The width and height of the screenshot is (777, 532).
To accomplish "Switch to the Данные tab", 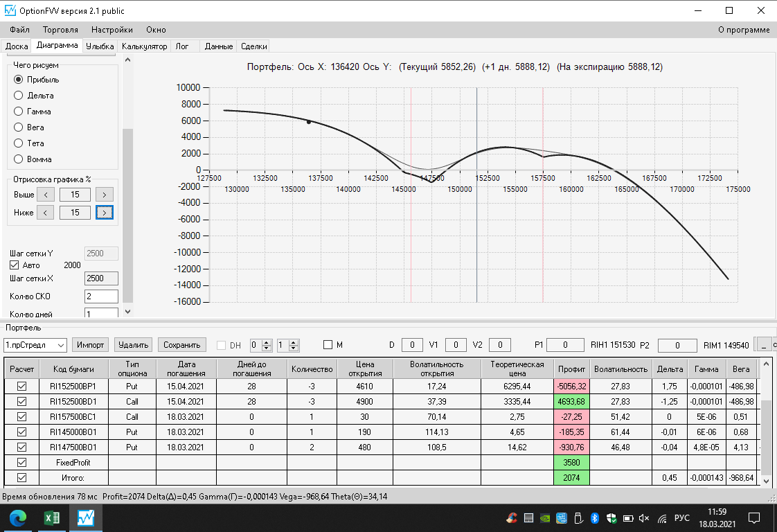I will click(219, 46).
